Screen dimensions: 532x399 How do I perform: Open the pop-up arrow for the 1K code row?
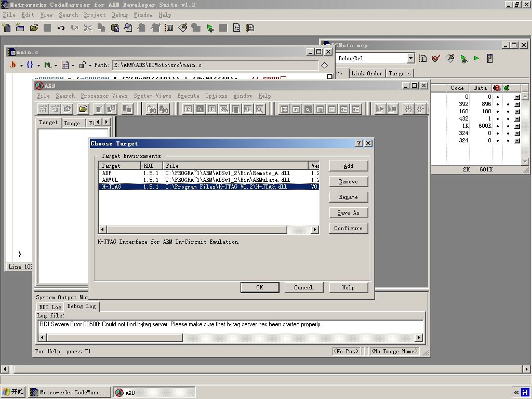coord(517,126)
